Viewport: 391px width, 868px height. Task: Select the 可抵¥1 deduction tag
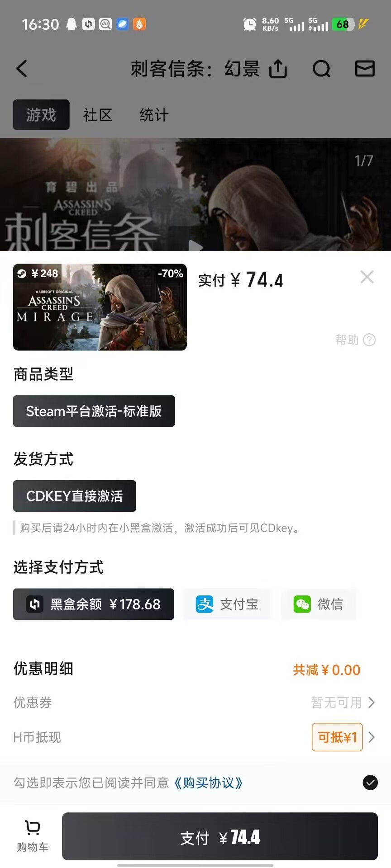[x=337, y=737]
